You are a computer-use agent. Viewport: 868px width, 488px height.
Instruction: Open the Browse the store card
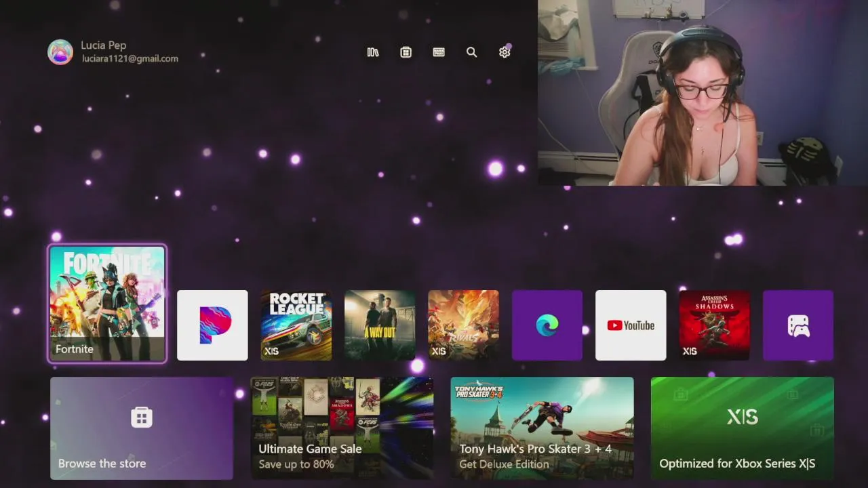(142, 428)
